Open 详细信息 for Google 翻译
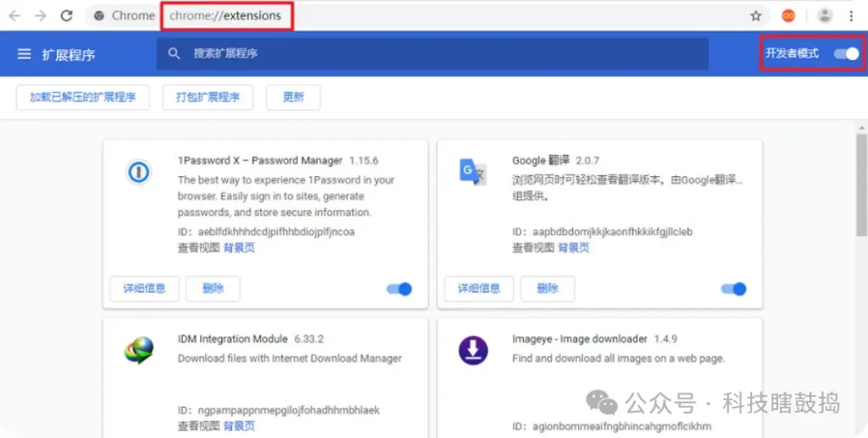 click(x=479, y=289)
